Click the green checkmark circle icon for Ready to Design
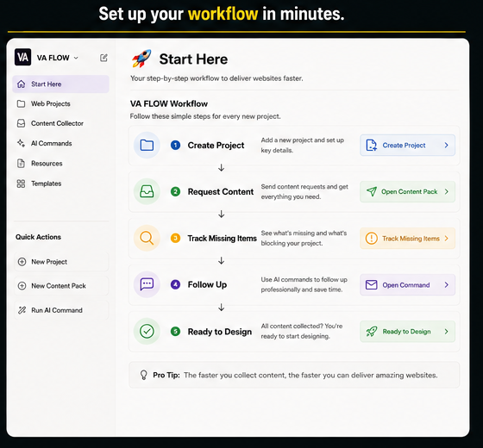The height and width of the screenshot is (448, 483). 147,332
